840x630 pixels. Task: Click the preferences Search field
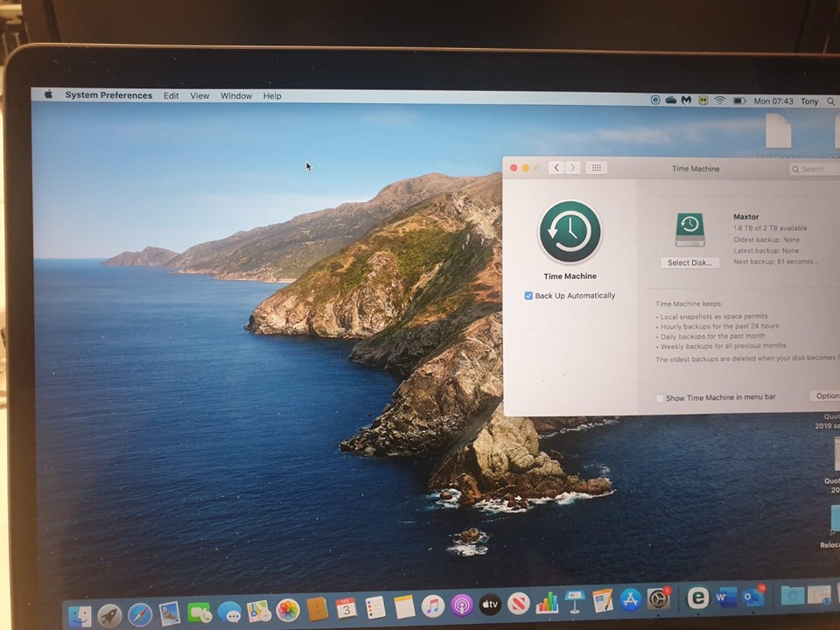815,169
